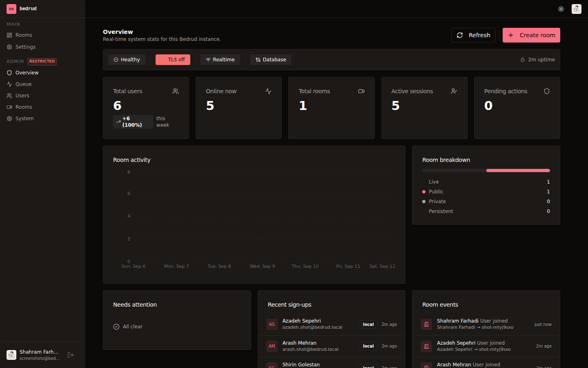Click the Refresh button
This screenshot has width=588, height=368.
point(473,35)
